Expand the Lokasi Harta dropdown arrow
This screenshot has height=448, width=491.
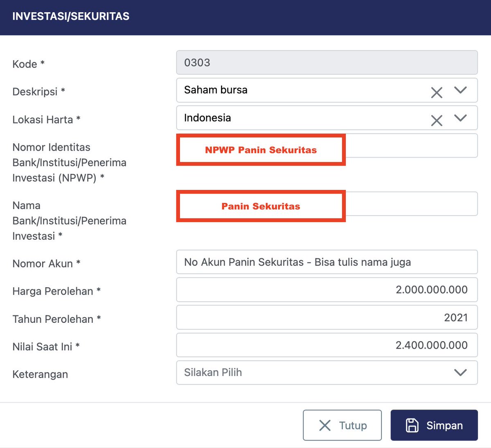coord(460,118)
